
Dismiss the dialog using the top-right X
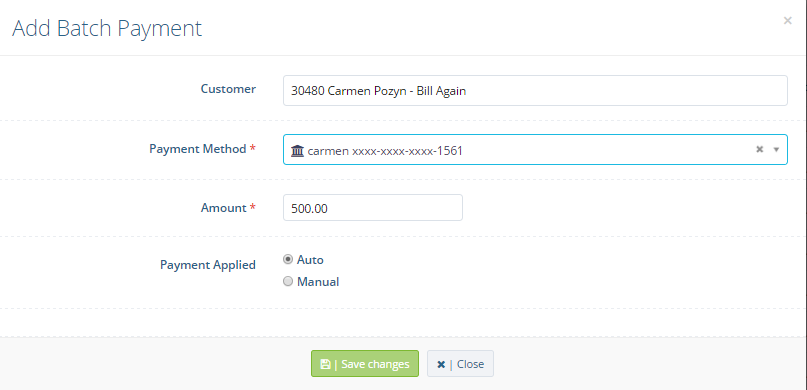[x=787, y=21]
